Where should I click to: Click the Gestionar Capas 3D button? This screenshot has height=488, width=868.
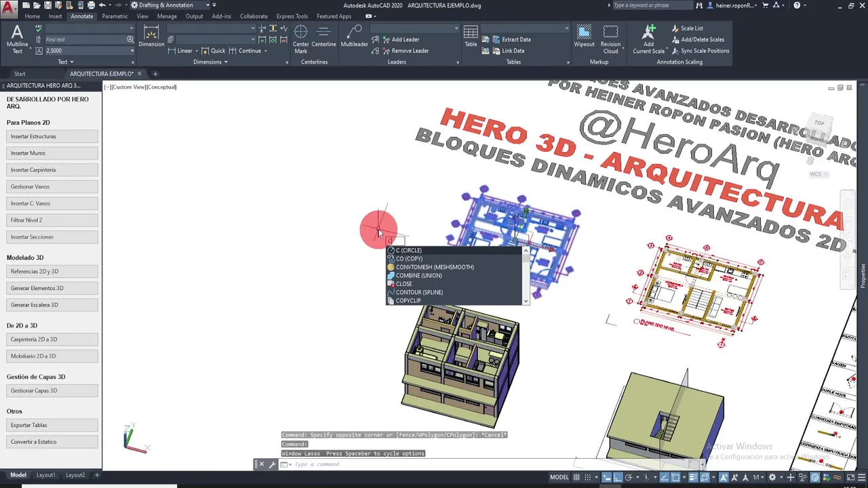[x=52, y=390]
